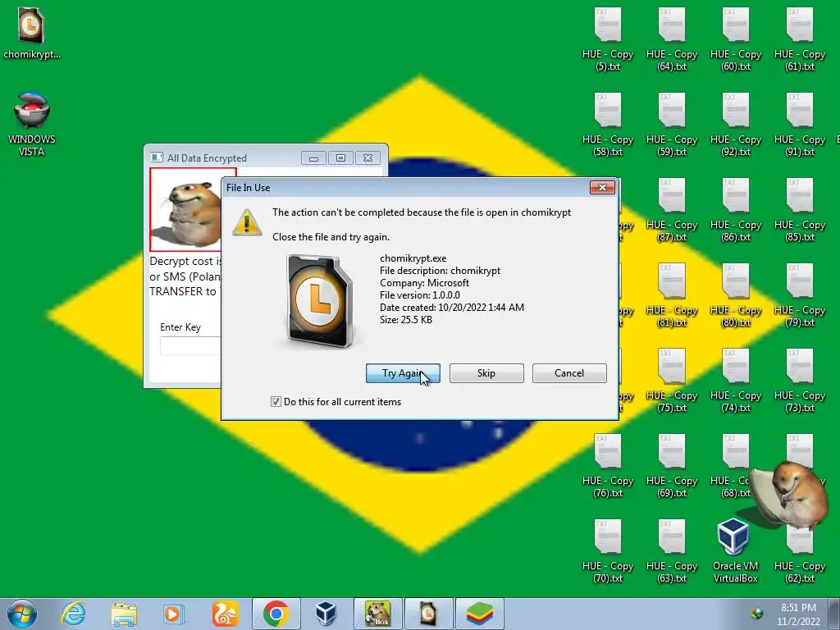This screenshot has width=840, height=630.
Task: Maximize the All Data Encrypted window
Action: point(340,158)
